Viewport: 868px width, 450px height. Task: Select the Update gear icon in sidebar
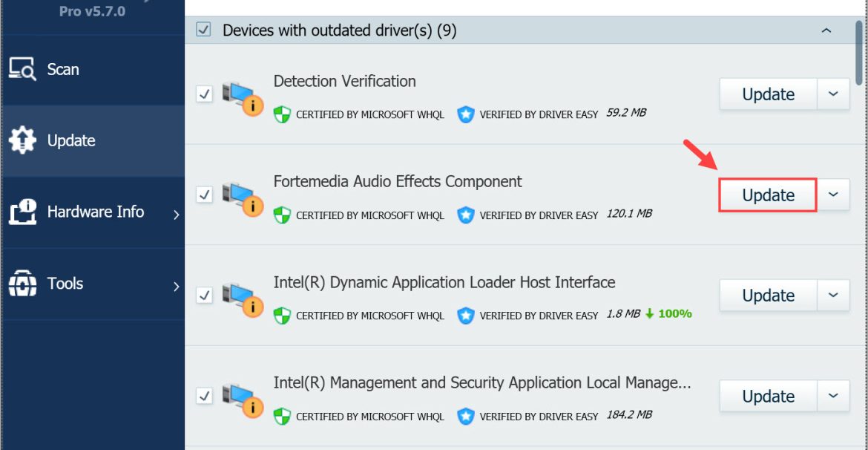pyautogui.click(x=23, y=141)
